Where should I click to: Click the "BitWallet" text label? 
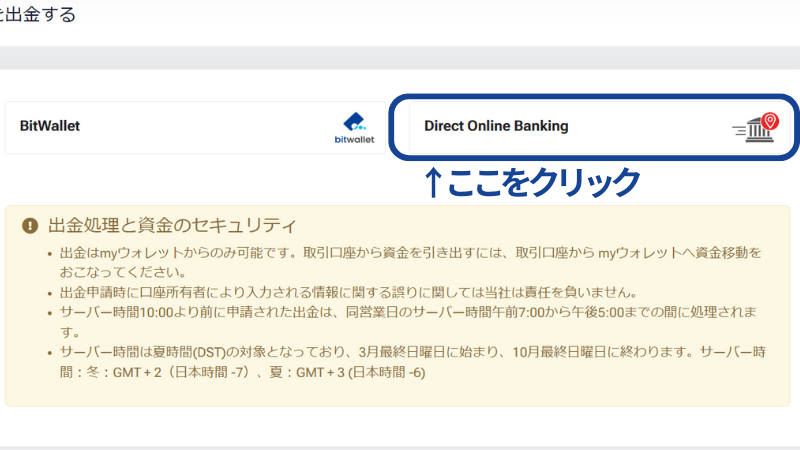[50, 127]
